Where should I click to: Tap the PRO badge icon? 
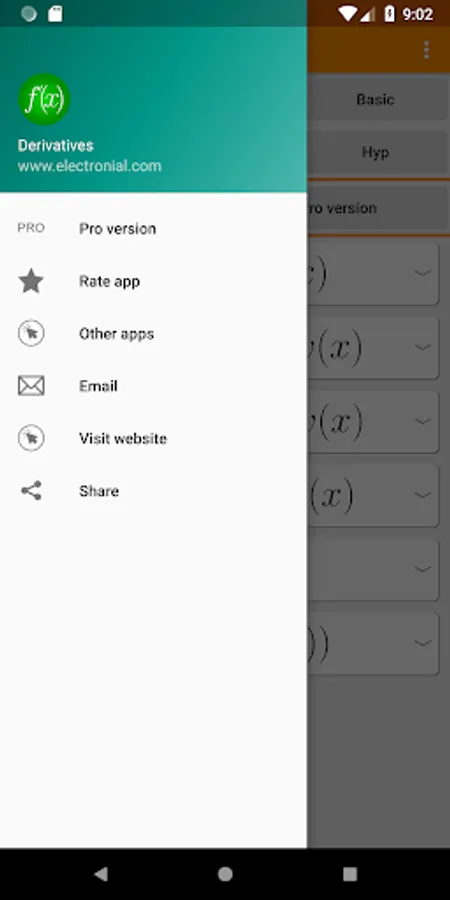pyautogui.click(x=31, y=228)
